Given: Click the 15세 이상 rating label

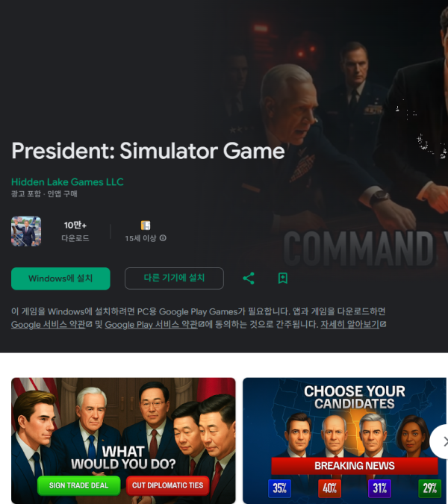Looking at the screenshot, I should (x=140, y=238).
